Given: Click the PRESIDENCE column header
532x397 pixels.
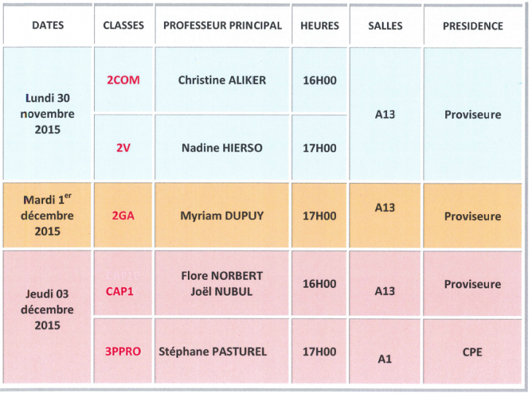Looking at the screenshot, I should pos(473,25).
